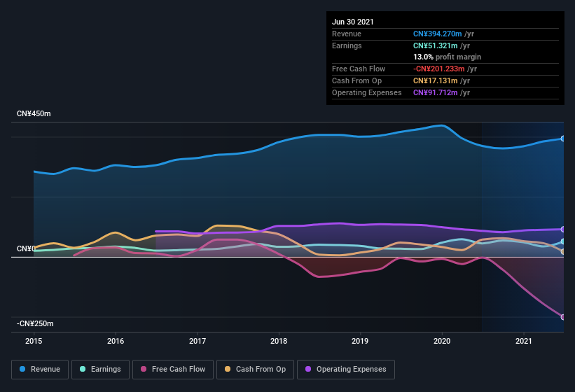
Task: Toggle the Cash From Op legend button
Action: [x=255, y=370]
